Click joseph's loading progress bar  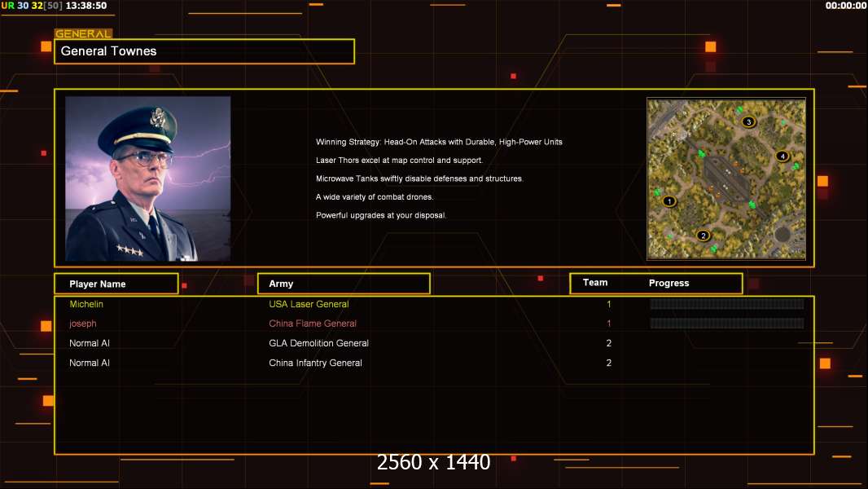point(727,323)
